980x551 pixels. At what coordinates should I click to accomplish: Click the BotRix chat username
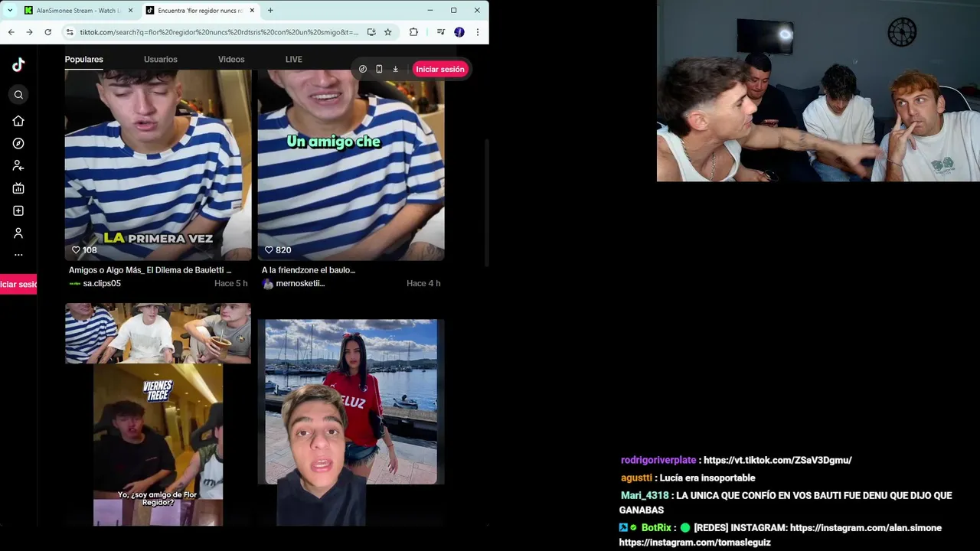point(656,528)
